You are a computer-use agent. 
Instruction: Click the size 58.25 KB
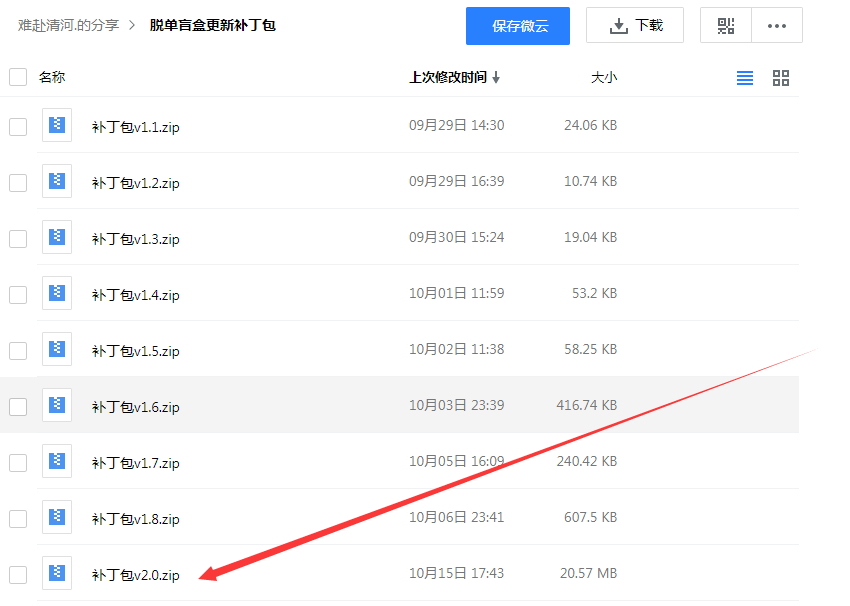[590, 349]
